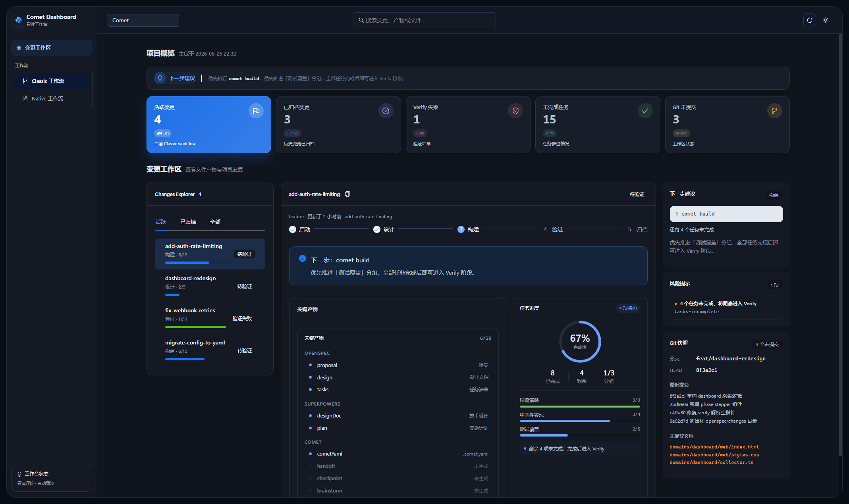The width and height of the screenshot is (849, 504).
Task: Click step 5 归档 in phase stepper
Action: (x=637, y=229)
